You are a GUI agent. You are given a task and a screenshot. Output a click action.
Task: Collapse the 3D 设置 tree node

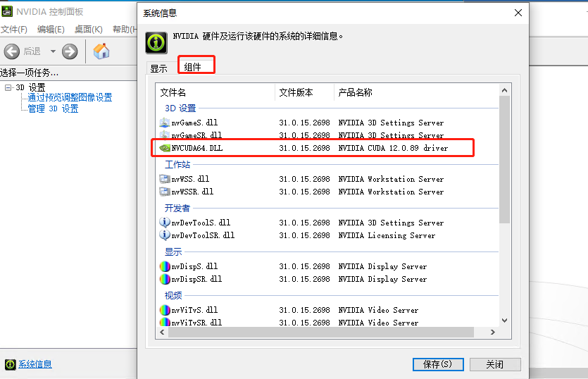click(x=8, y=88)
